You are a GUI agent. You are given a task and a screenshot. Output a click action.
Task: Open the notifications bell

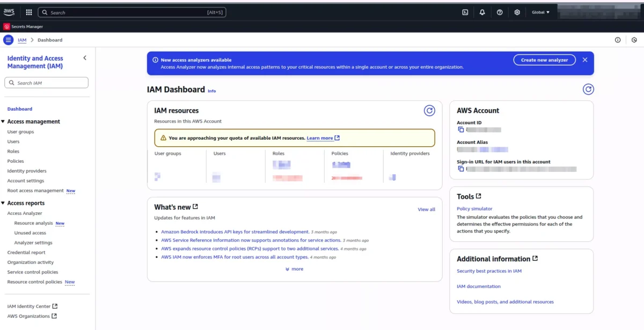pyautogui.click(x=482, y=12)
